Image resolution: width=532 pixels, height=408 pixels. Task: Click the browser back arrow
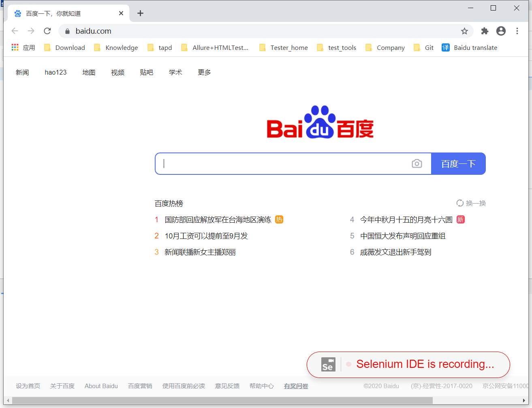(15, 31)
